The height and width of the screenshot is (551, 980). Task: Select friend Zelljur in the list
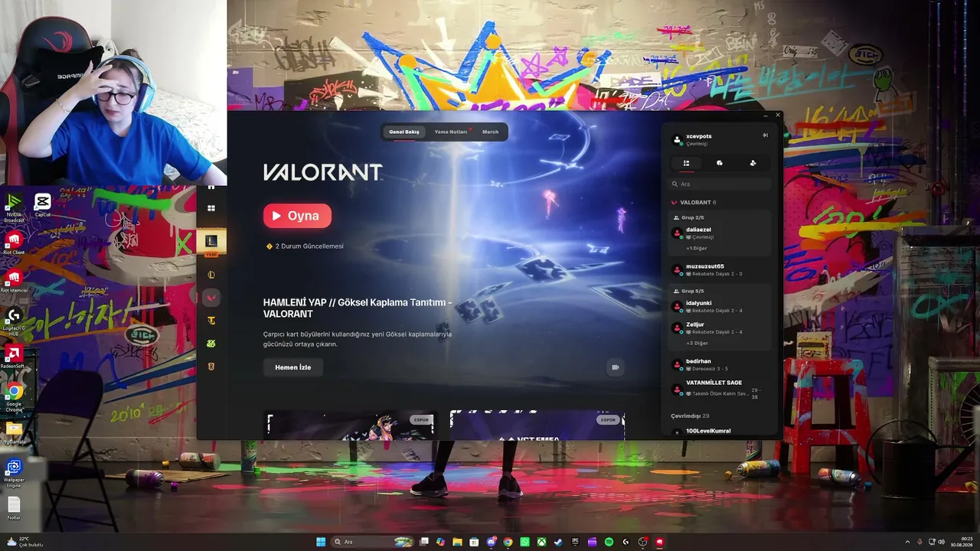click(x=720, y=328)
